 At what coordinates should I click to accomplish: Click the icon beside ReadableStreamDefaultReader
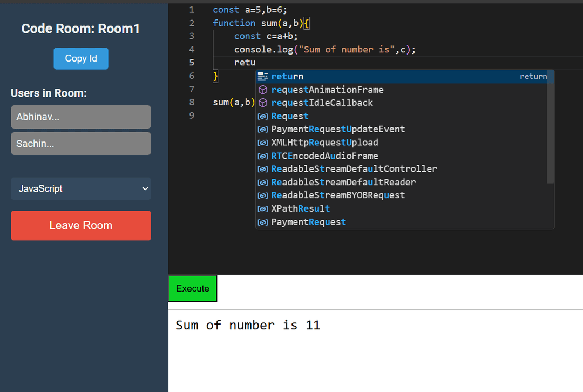point(263,182)
